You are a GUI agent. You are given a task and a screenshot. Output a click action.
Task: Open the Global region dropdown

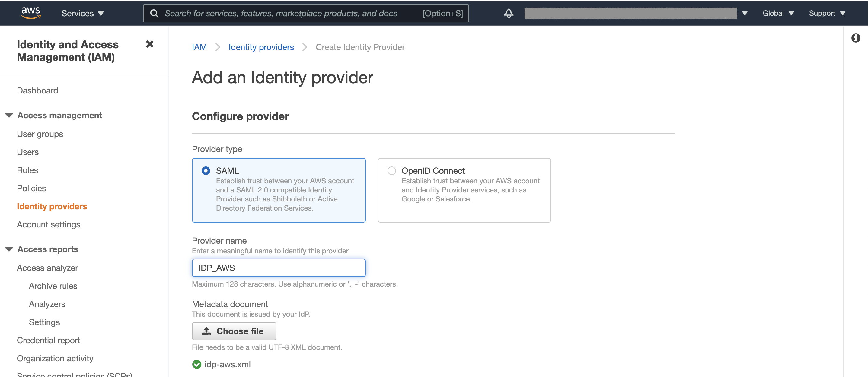click(x=778, y=14)
